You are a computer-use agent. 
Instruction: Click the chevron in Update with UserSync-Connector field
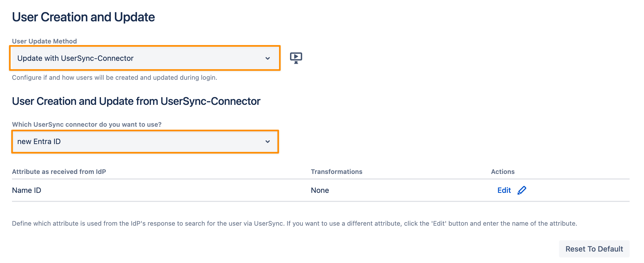point(268,58)
